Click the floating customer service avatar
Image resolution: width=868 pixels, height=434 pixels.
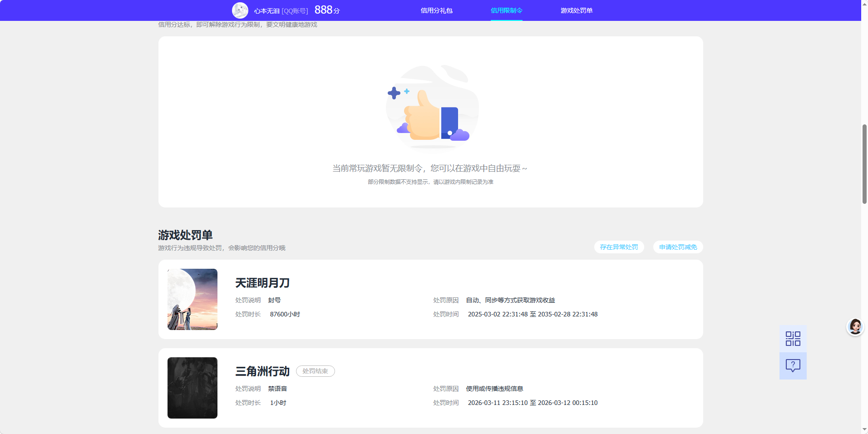coord(855,326)
